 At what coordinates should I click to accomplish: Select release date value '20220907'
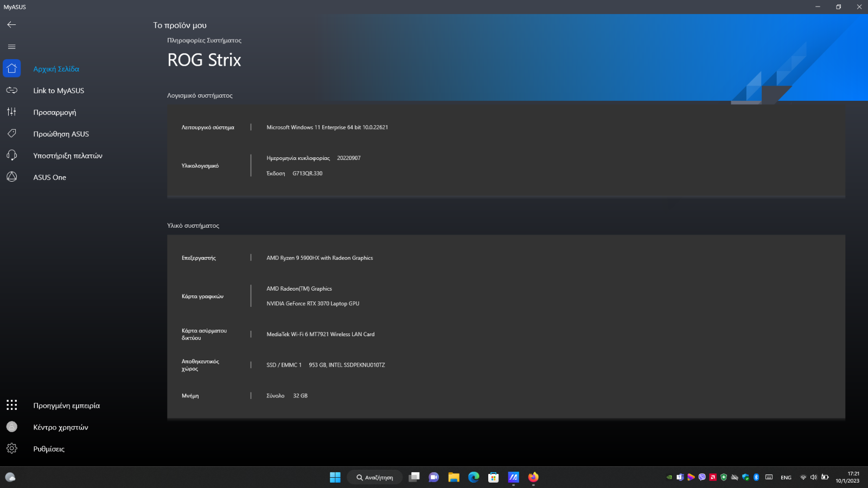coord(349,158)
